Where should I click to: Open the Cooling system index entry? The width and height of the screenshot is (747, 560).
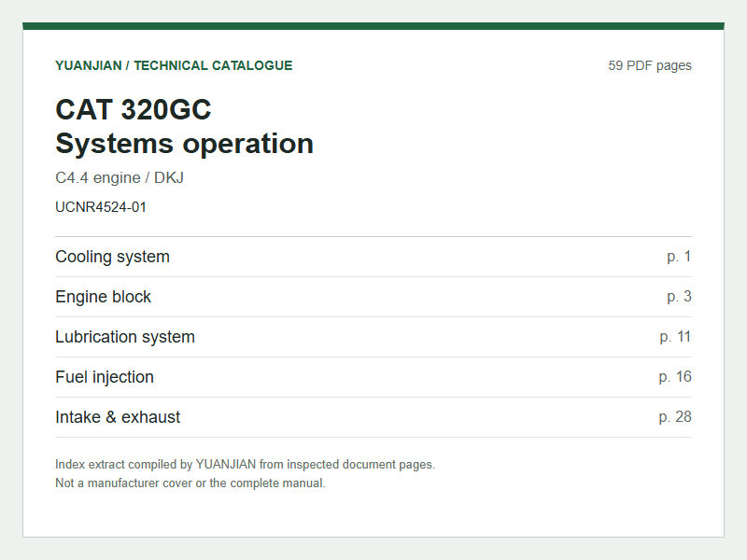[x=373, y=257]
